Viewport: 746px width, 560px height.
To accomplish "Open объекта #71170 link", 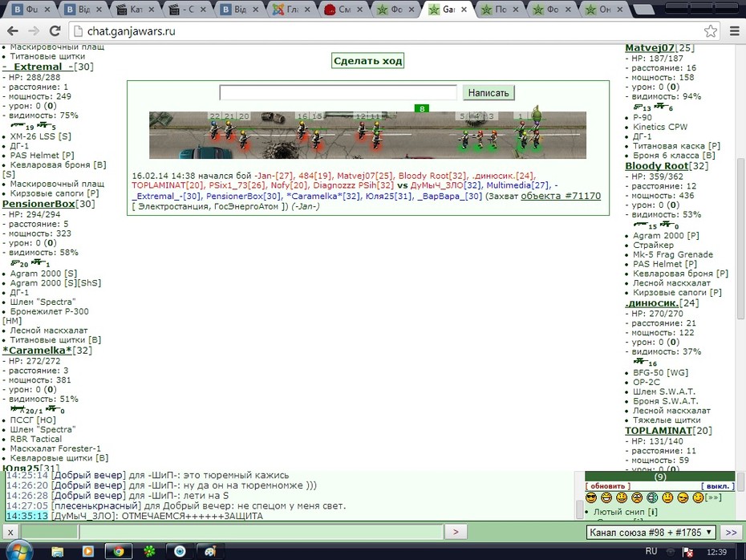I will coord(561,196).
